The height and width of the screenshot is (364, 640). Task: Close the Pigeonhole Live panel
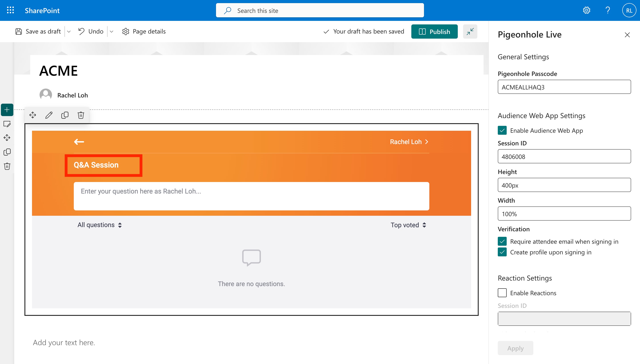pos(627,35)
